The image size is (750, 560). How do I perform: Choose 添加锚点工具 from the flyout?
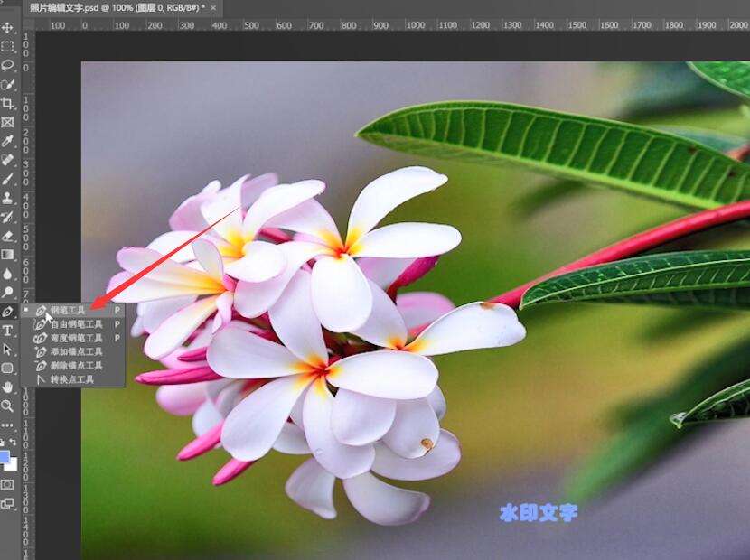coord(72,351)
